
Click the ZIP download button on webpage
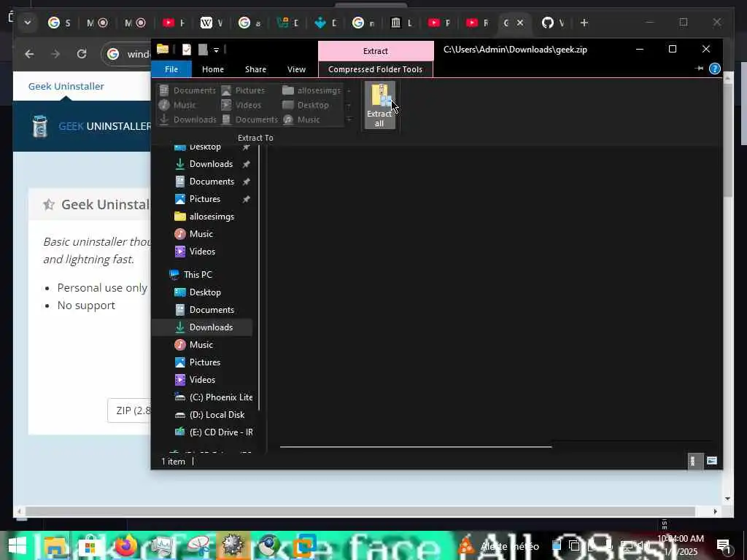point(130,411)
